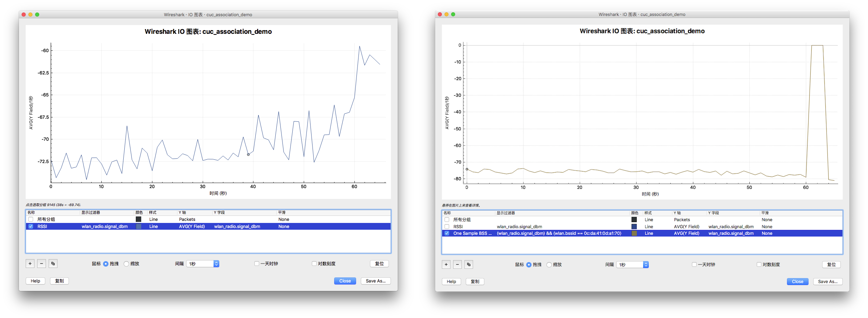Viewport: 868px width, 318px height.
Task: Open the 间隔 interval dropdown in left window
Action: click(203, 264)
